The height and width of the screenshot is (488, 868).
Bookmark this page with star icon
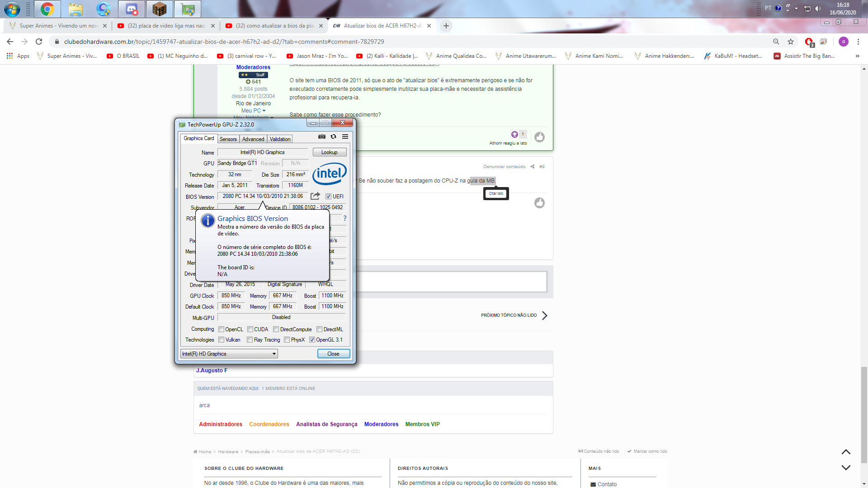pyautogui.click(x=791, y=42)
